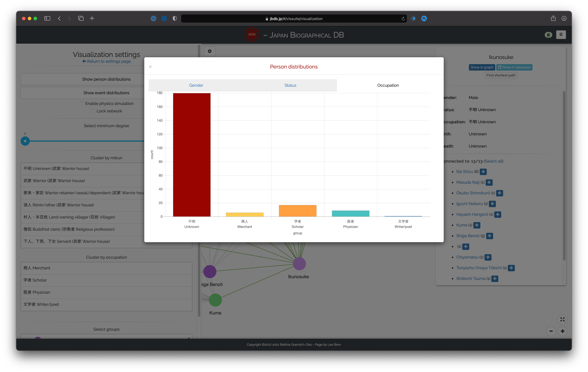
Task: Open Masuda Raiji link
Action: coord(468,182)
